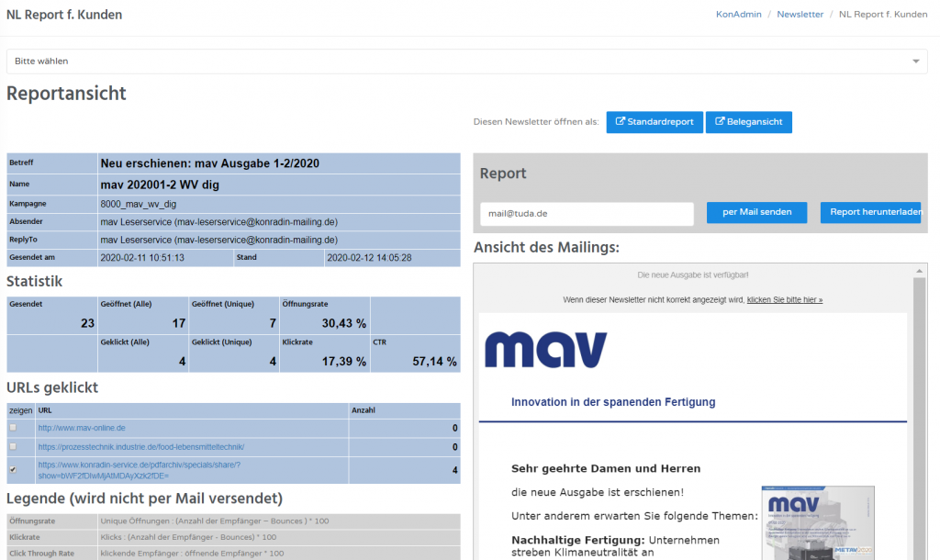Viewport: 940px width, 560px height.
Task: Open the http://www.mav-online.de link
Action: (82, 428)
